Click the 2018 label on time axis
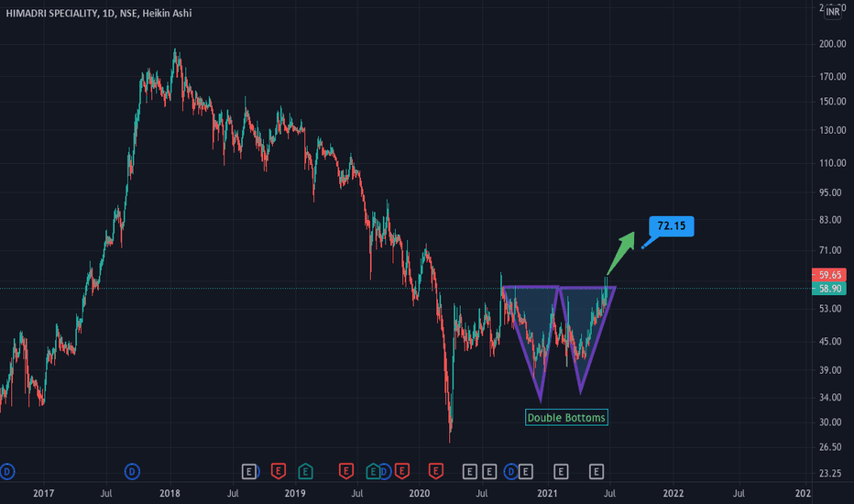 click(x=170, y=493)
